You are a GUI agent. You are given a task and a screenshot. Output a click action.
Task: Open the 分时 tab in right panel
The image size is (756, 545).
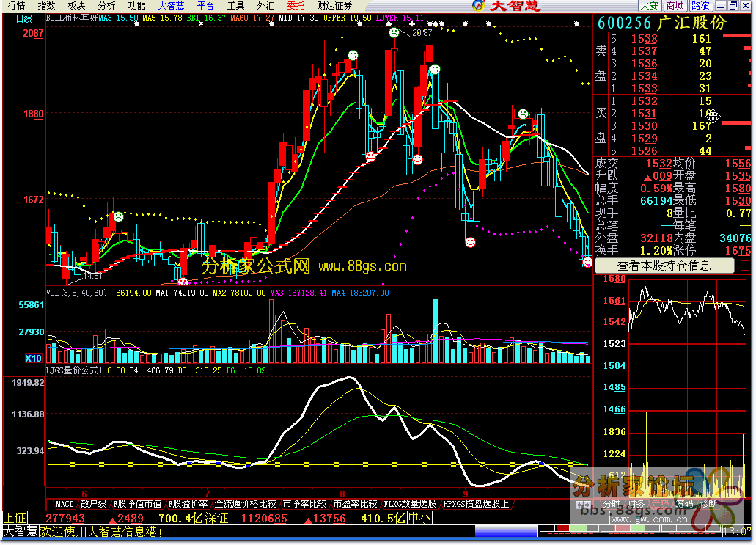(612, 504)
